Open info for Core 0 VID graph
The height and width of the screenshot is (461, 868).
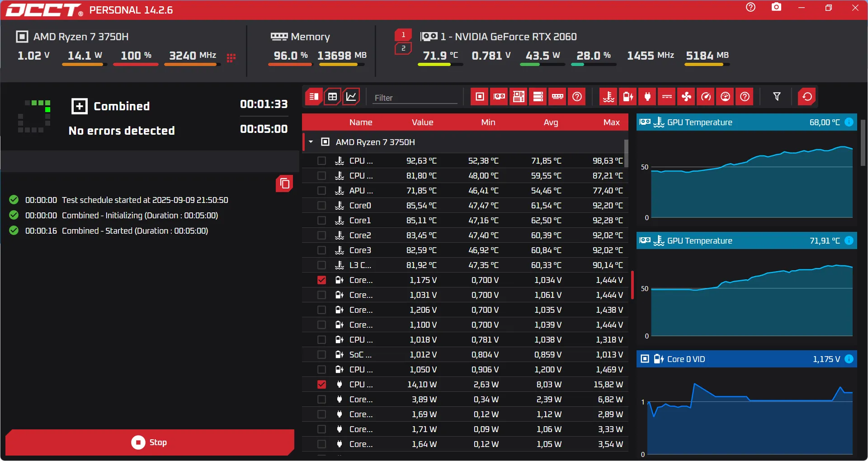[849, 359]
